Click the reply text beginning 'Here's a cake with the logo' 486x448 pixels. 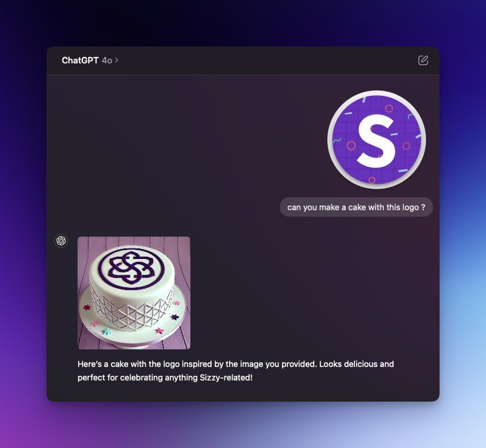tap(236, 370)
